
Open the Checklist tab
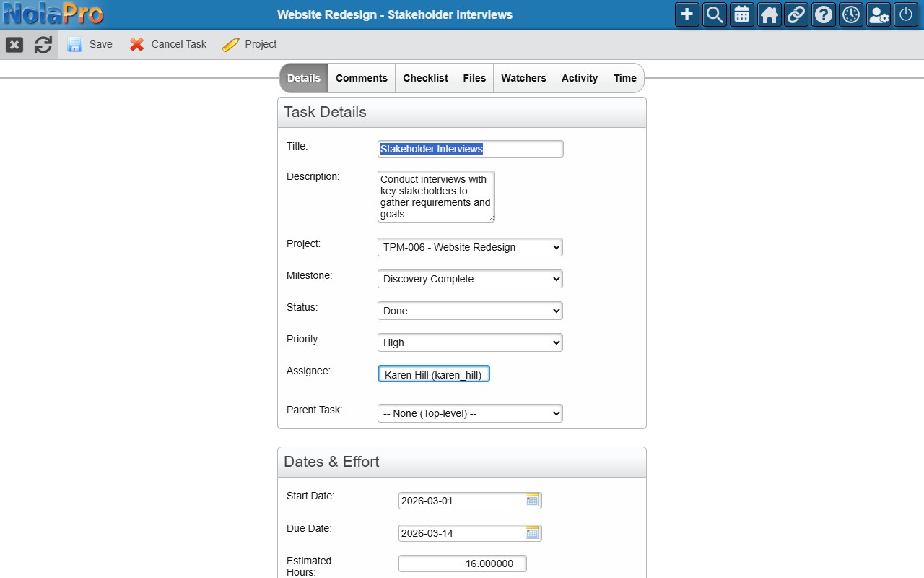pos(425,78)
